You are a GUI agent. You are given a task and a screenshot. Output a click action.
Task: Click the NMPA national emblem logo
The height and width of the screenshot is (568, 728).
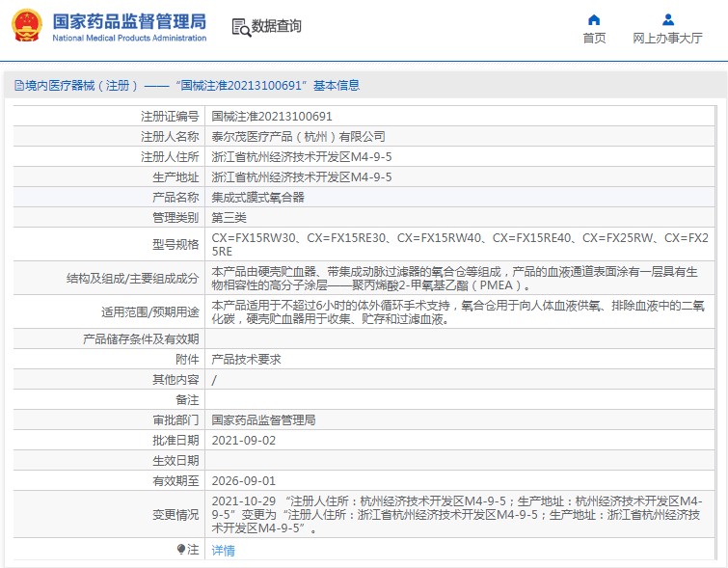[x=26, y=26]
